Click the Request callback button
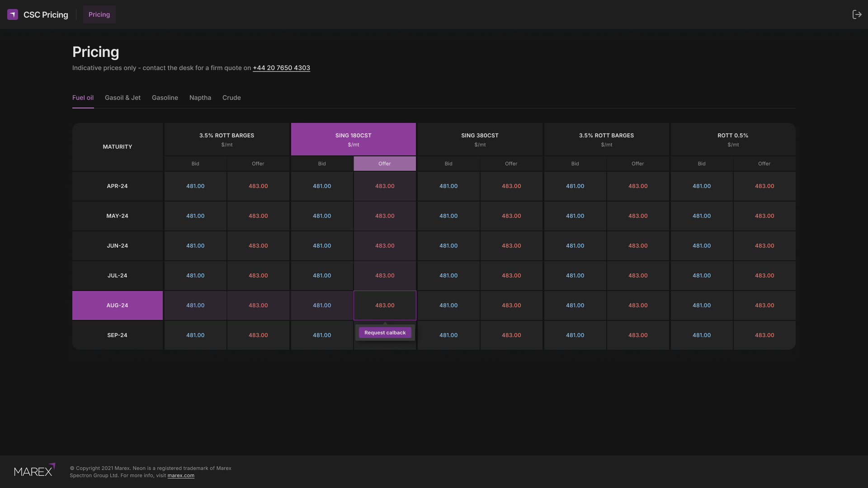The height and width of the screenshot is (488, 868). (x=385, y=333)
